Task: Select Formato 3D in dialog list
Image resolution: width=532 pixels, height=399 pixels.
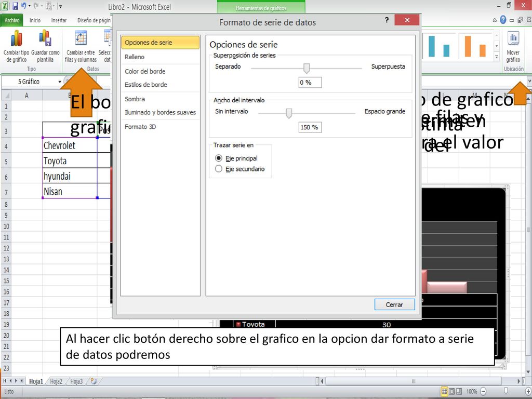Action: click(160, 127)
